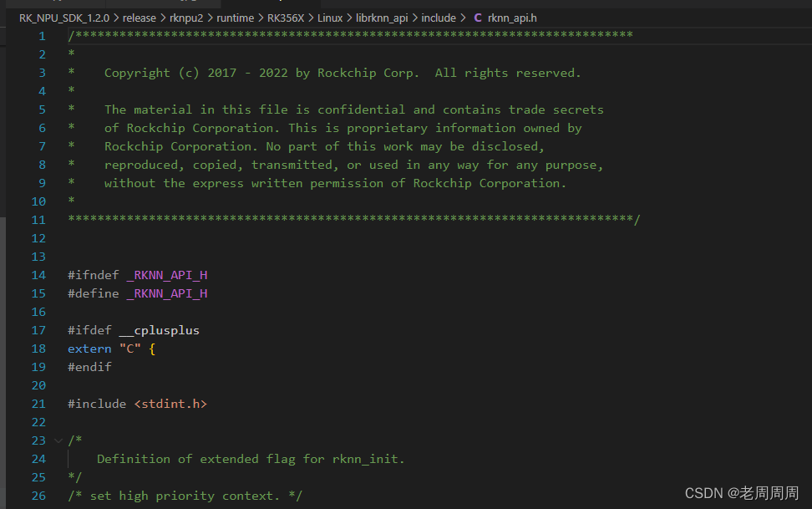Open RK_NPU_SDK_1.2.0 breadcrumb folder
The height and width of the screenshot is (509, 812).
(x=64, y=18)
